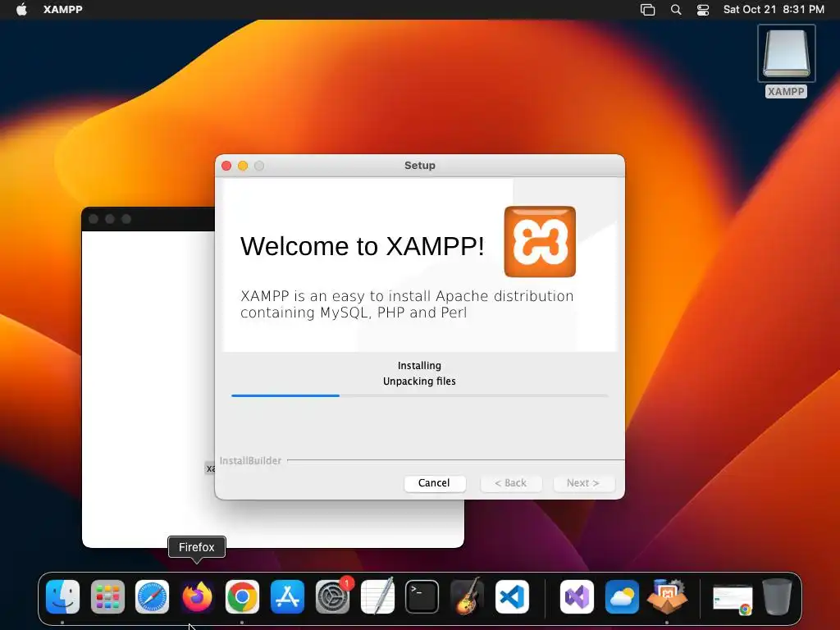The height and width of the screenshot is (630, 840).
Task: Click the disabled Next button
Action: click(x=583, y=482)
